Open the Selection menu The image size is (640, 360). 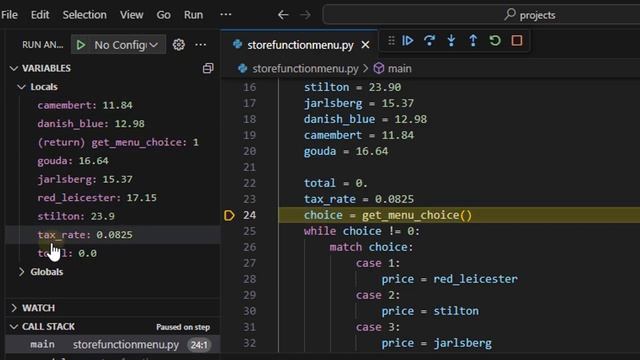point(84,15)
